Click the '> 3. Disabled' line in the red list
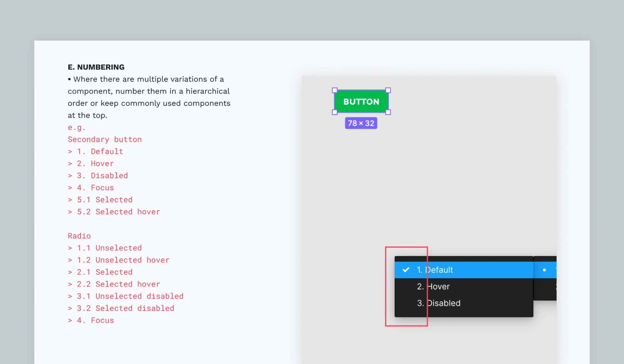Image resolution: width=624 pixels, height=364 pixels. [98, 175]
